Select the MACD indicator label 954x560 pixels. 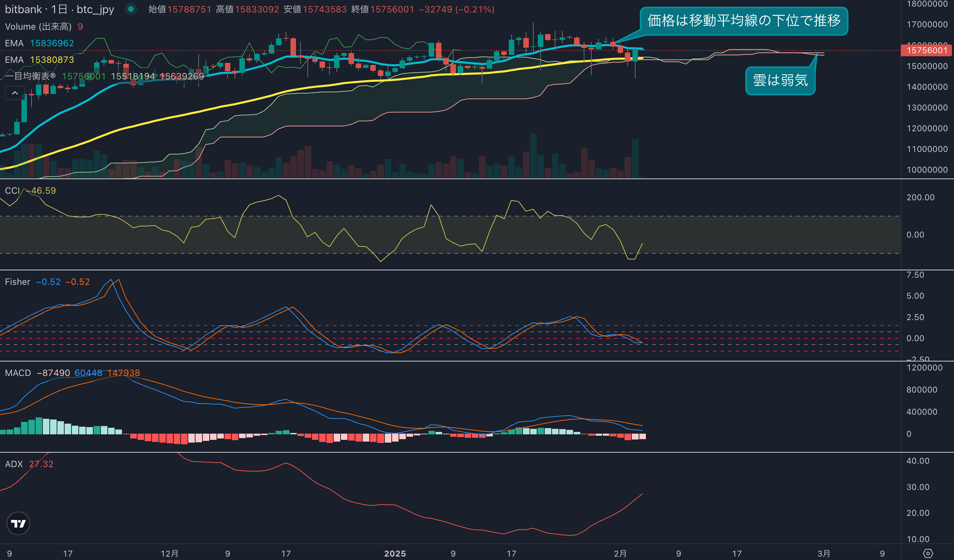18,373
